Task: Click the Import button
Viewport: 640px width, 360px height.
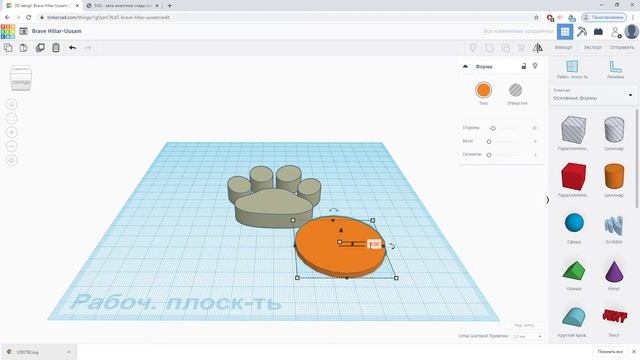Action: click(x=564, y=48)
